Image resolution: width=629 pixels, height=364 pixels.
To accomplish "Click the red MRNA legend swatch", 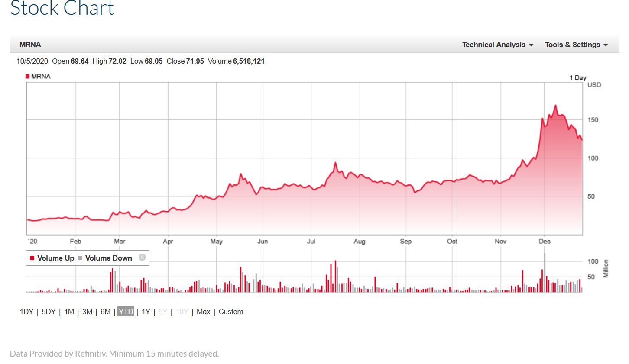I will (28, 76).
